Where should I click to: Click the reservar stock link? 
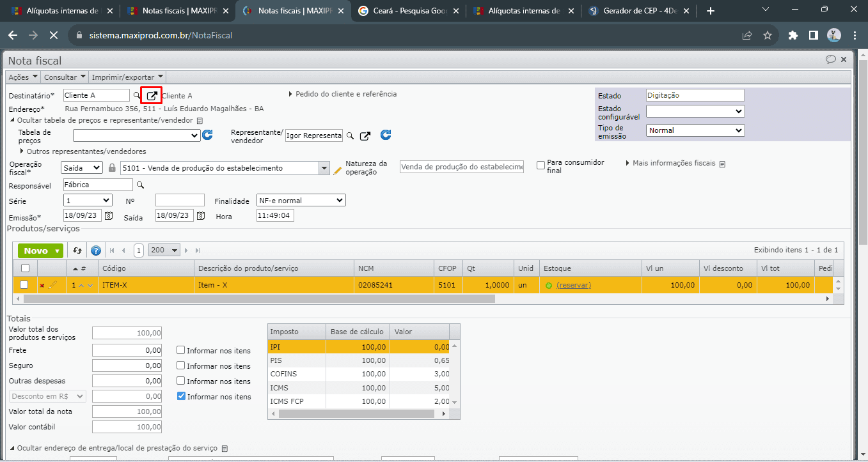click(574, 285)
